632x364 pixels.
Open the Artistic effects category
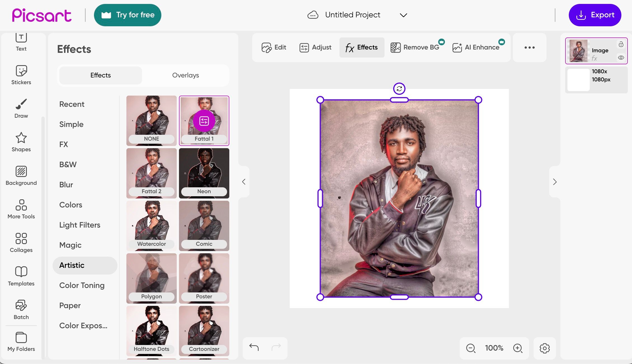[x=72, y=265]
